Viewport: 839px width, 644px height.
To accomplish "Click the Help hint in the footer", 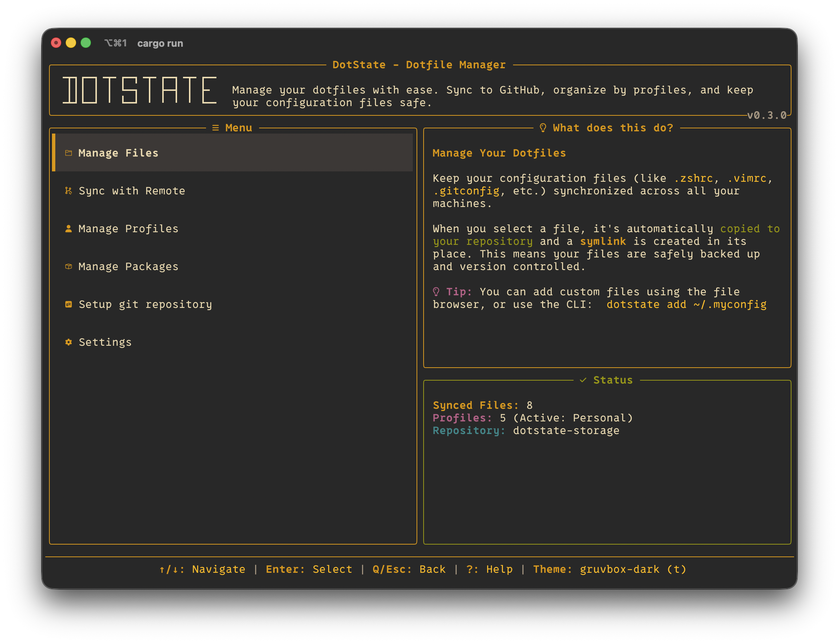I will pyautogui.click(x=489, y=569).
